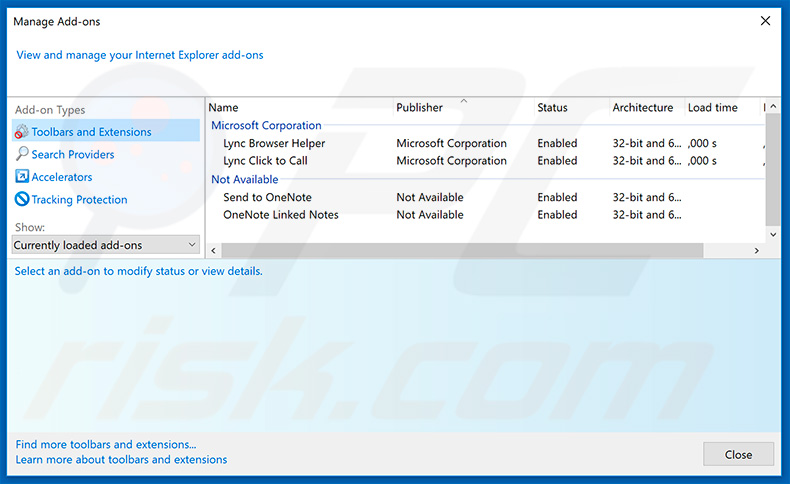
Task: Click the Close button
Action: click(x=738, y=454)
